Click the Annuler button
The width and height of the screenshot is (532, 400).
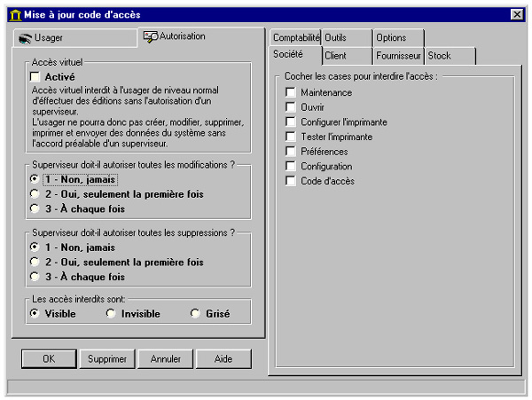[x=165, y=359]
